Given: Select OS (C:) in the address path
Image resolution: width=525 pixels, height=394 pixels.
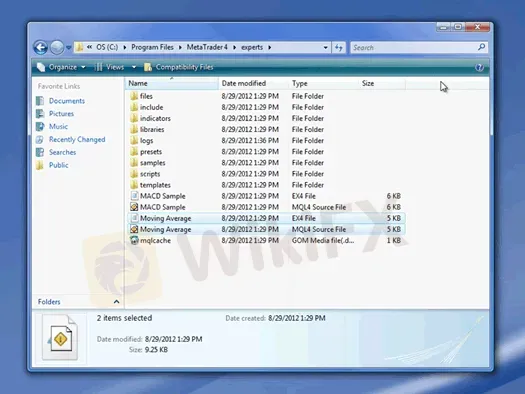Looking at the screenshot, I should pos(107,47).
